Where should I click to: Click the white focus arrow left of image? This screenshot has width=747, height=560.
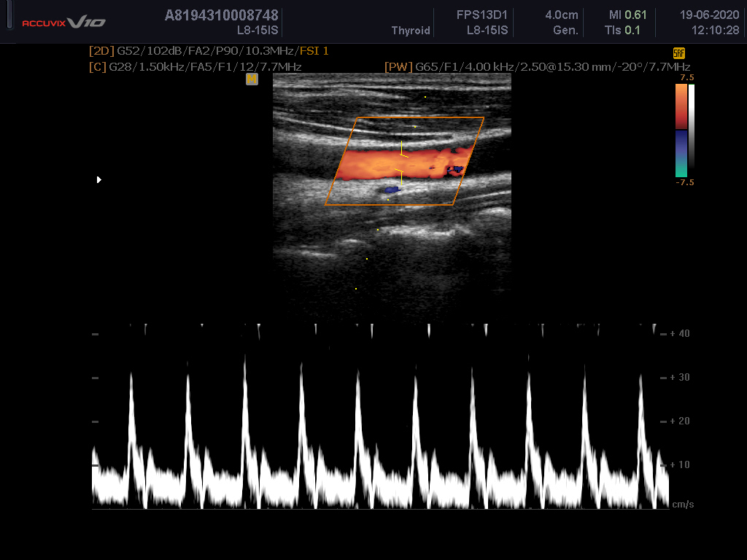pyautogui.click(x=99, y=179)
